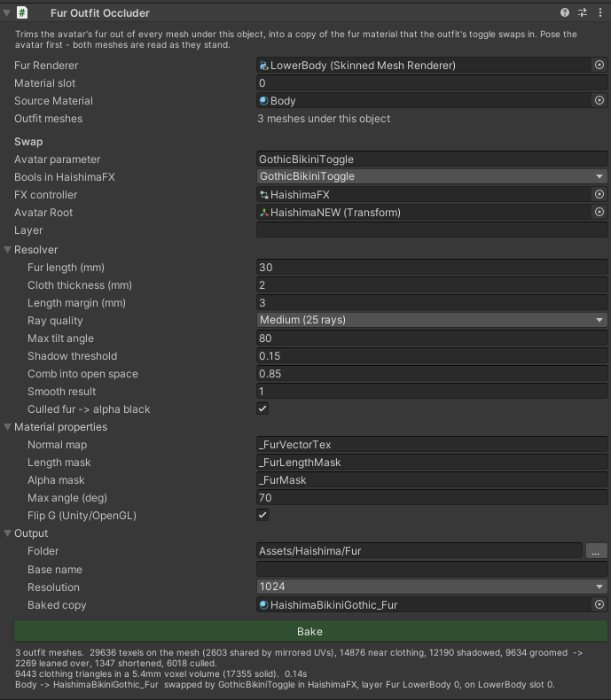Click "3 meshes under this object" text

coord(324,119)
